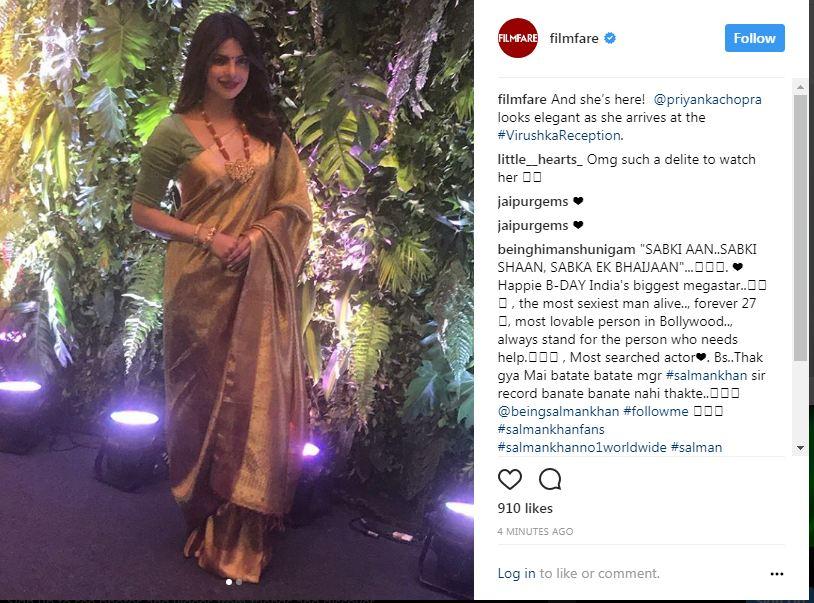Screen dimensions: 814x603
Task: Click the Filmfare profile avatar
Action: click(x=518, y=38)
